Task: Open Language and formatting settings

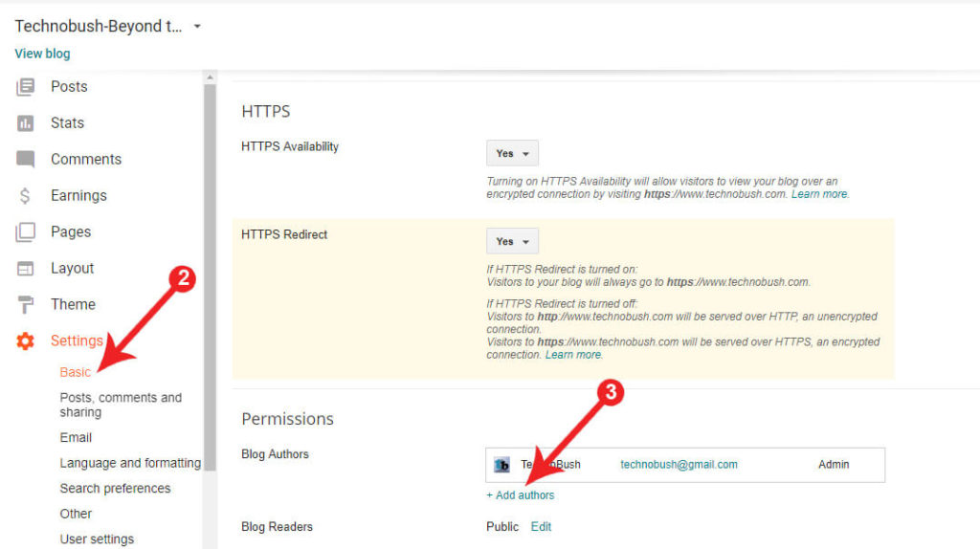Action: click(130, 463)
